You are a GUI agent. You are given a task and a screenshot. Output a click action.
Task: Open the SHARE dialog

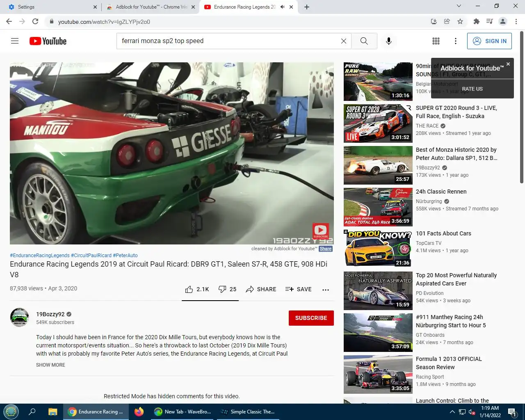pyautogui.click(x=261, y=289)
